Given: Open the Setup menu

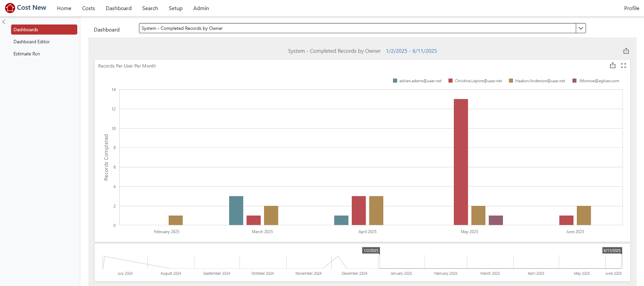Looking at the screenshot, I should pos(175,8).
